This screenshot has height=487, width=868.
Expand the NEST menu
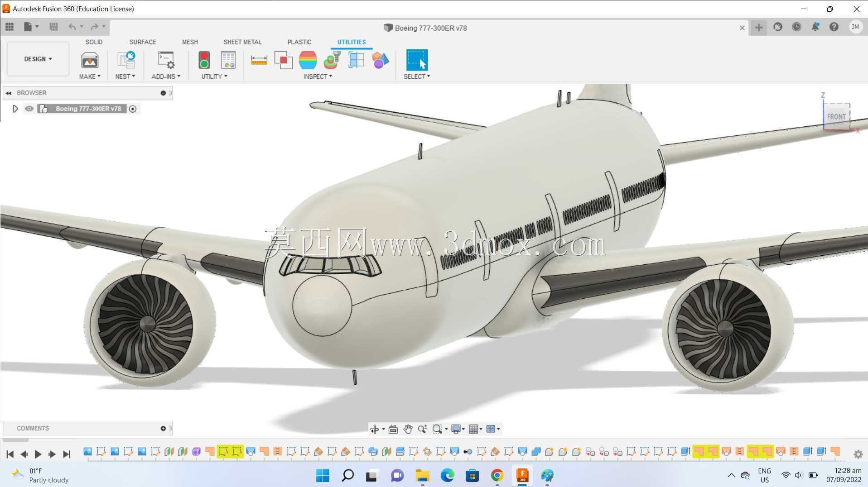click(x=125, y=76)
